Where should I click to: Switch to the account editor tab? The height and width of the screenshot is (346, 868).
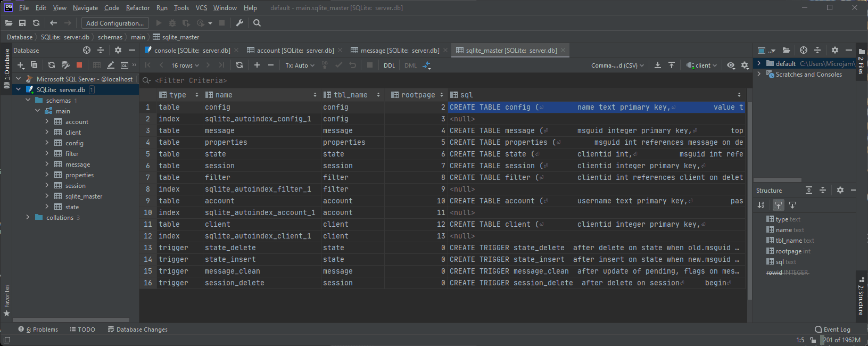(291, 51)
